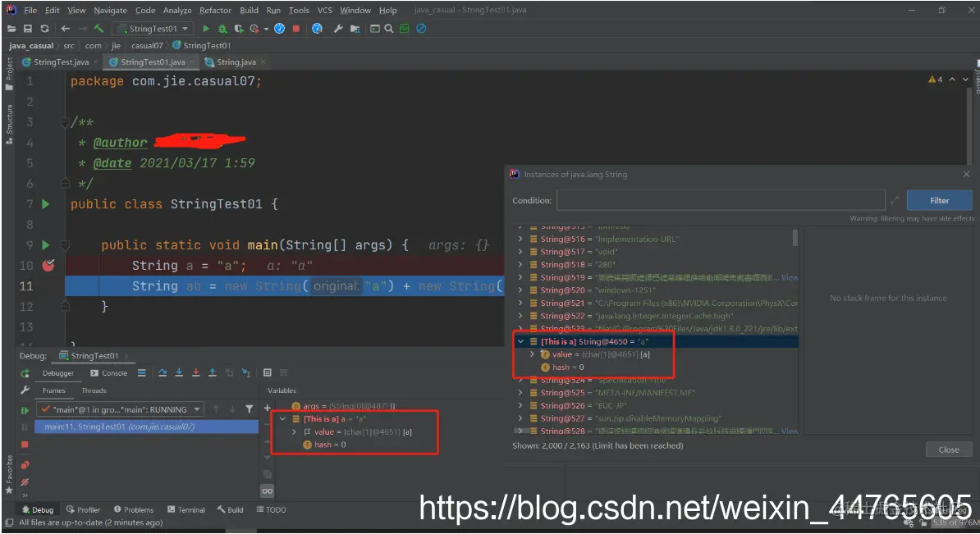The width and height of the screenshot is (980, 534).
Task: Open the StringTest01 run configuration dropdown
Action: click(x=153, y=29)
